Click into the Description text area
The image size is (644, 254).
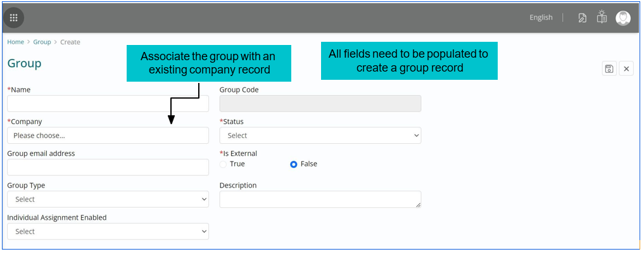[320, 200]
